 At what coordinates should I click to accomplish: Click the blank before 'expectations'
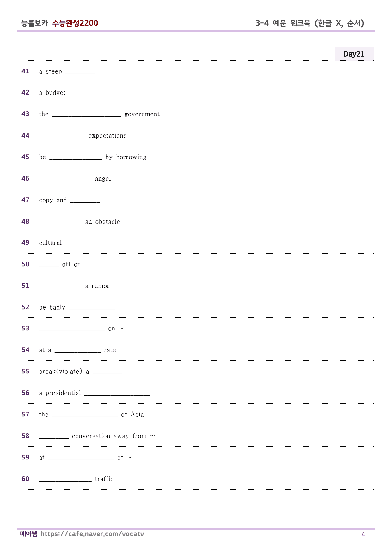tap(62, 136)
